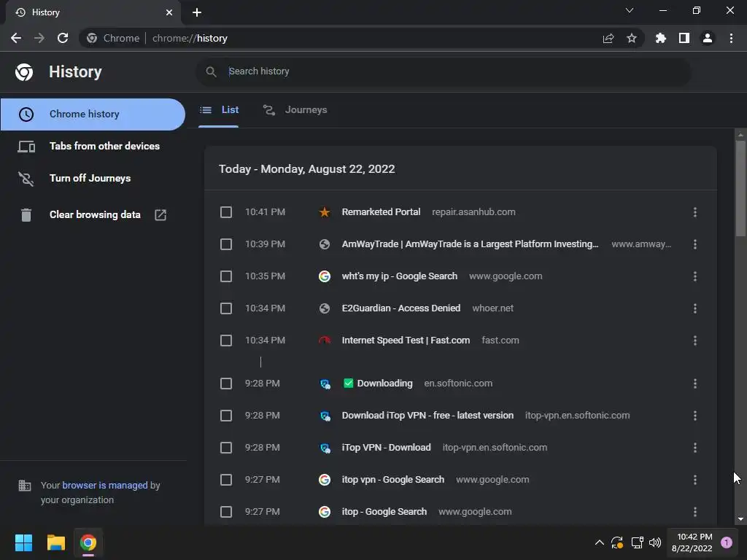Open actions menu for iTop VPN - Download
The image size is (747, 560).
coord(695,448)
